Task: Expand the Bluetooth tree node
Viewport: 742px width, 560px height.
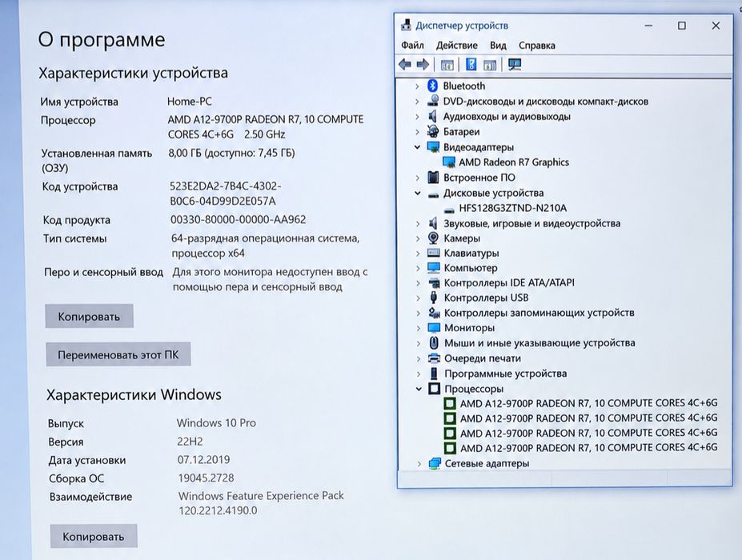Action: pyautogui.click(x=417, y=86)
